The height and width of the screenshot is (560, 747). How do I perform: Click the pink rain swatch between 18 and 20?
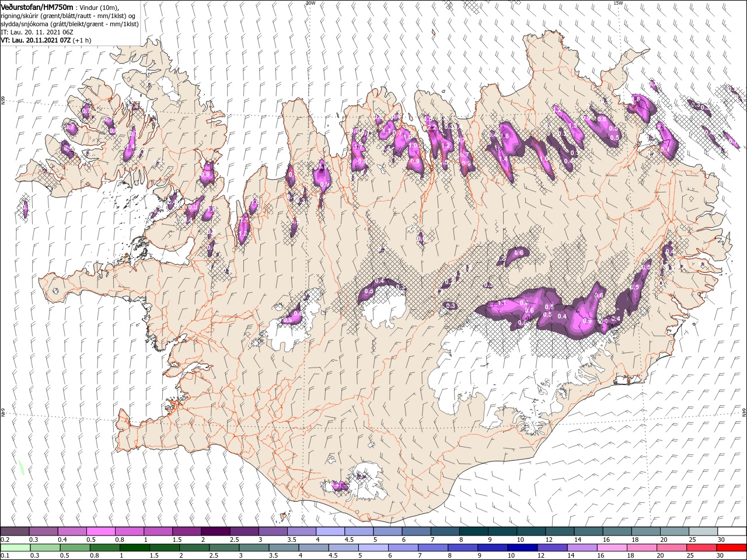[641, 548]
